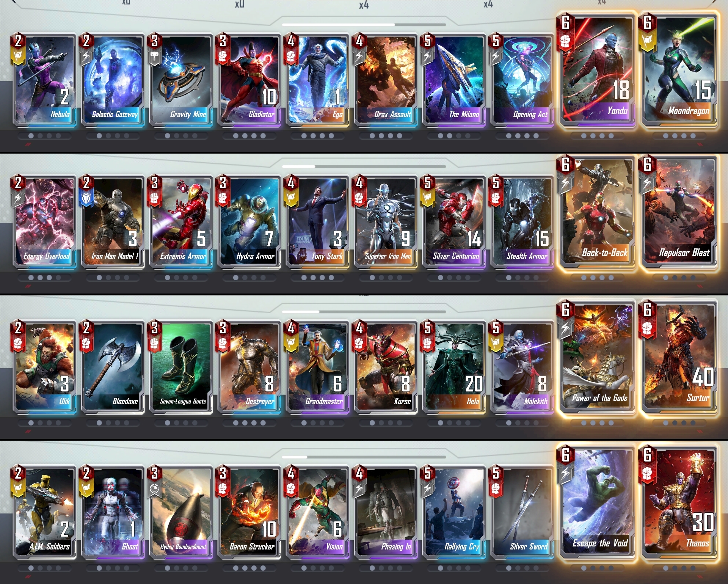
Task: Click the cycle icon on Hydra Bombardment
Action: coord(154,489)
